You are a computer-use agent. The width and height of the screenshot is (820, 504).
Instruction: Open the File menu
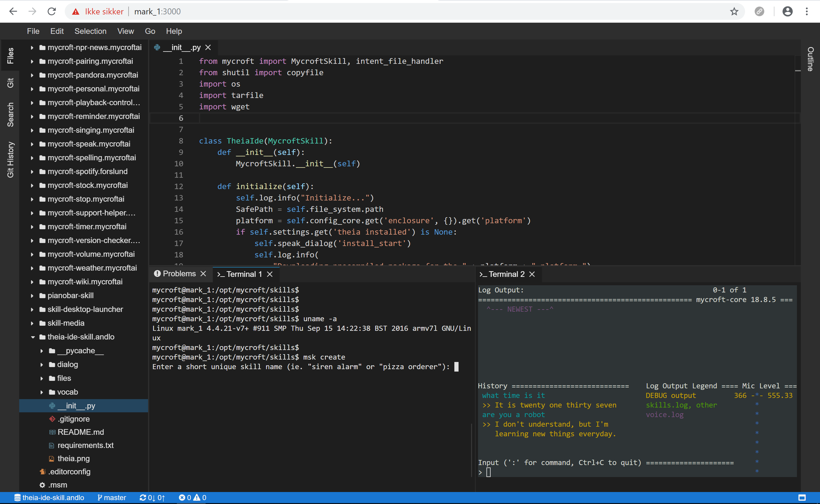click(33, 31)
